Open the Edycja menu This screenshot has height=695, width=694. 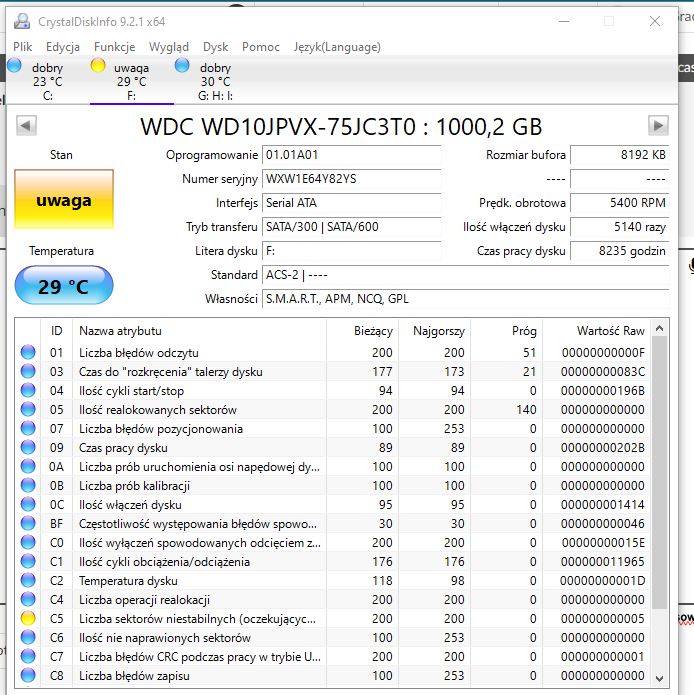point(63,47)
